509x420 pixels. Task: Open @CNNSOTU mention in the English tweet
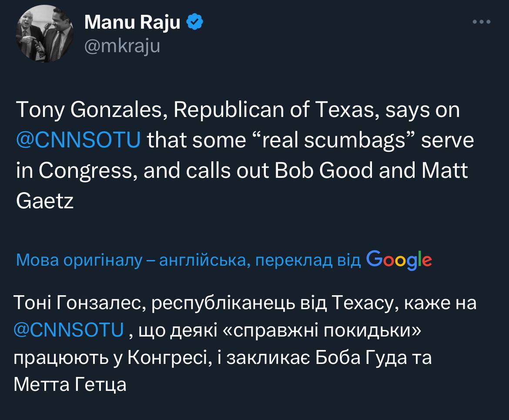point(78,141)
